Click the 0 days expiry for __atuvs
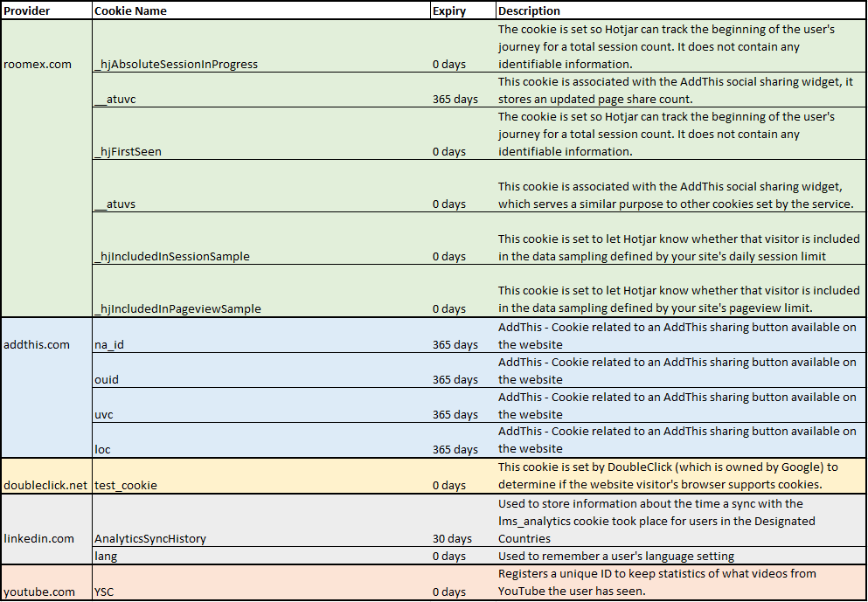Screen dimensions: 868x602 [x=463, y=186]
